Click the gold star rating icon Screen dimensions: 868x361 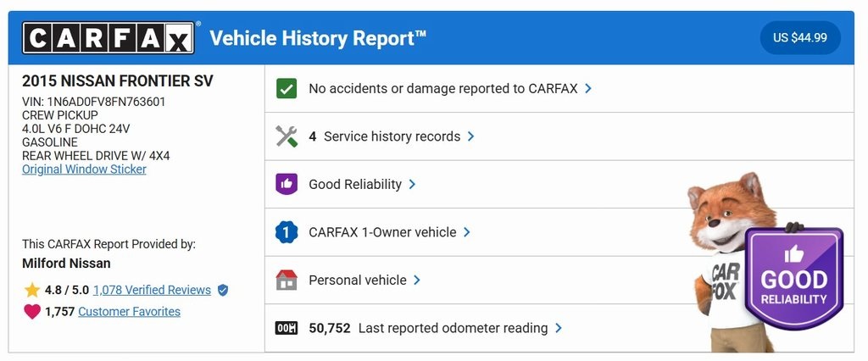(x=32, y=290)
